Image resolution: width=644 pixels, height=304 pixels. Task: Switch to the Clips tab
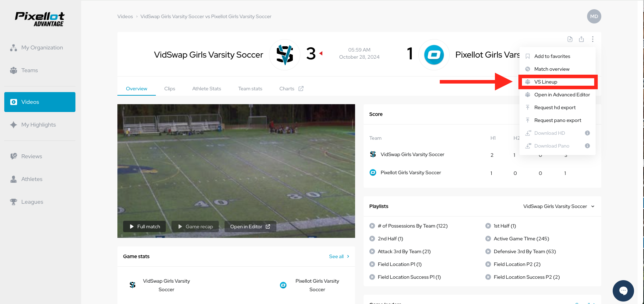170,89
